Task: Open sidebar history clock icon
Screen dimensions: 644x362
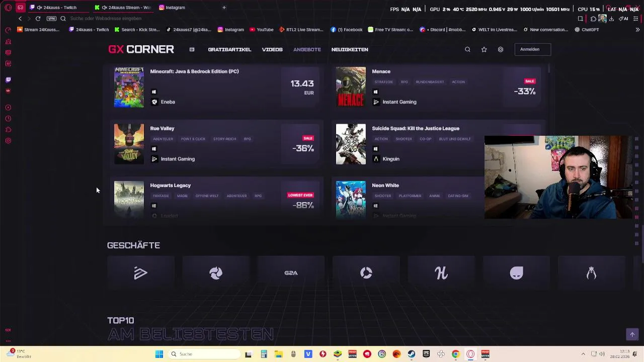Action: click(8, 119)
